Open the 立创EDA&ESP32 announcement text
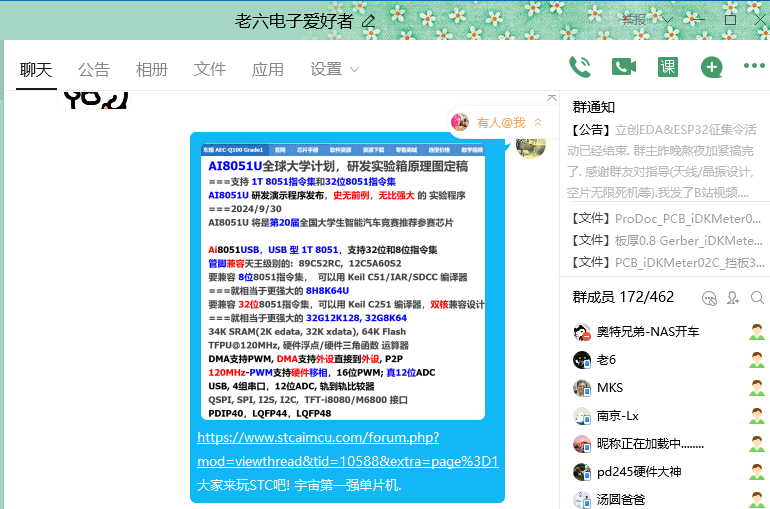Viewport: 770px width, 509px height. point(662,161)
